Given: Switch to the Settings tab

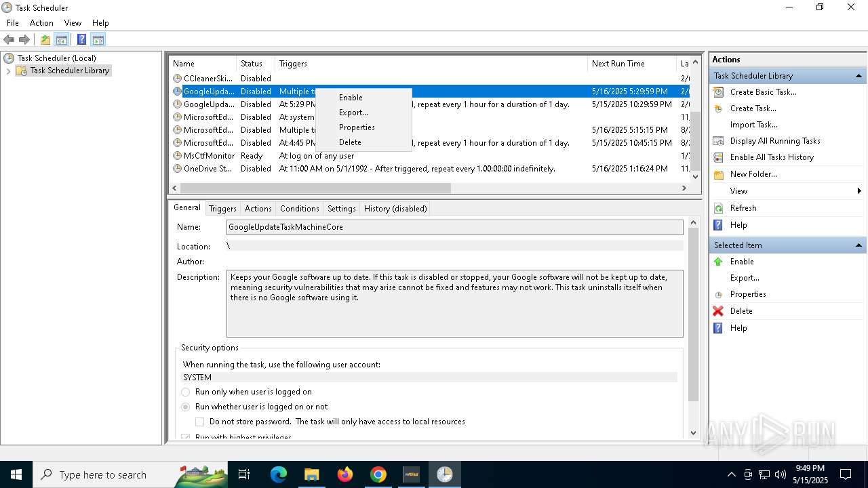Looking at the screenshot, I should click(341, 209).
